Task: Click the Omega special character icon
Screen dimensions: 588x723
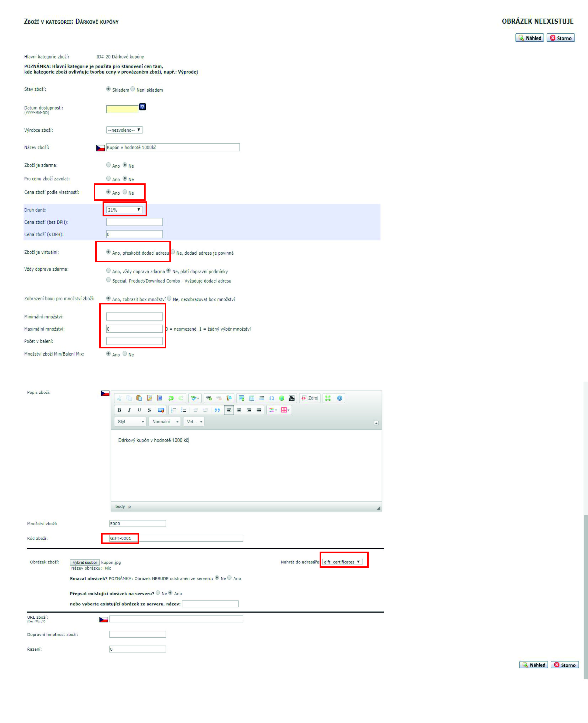Action: (271, 398)
